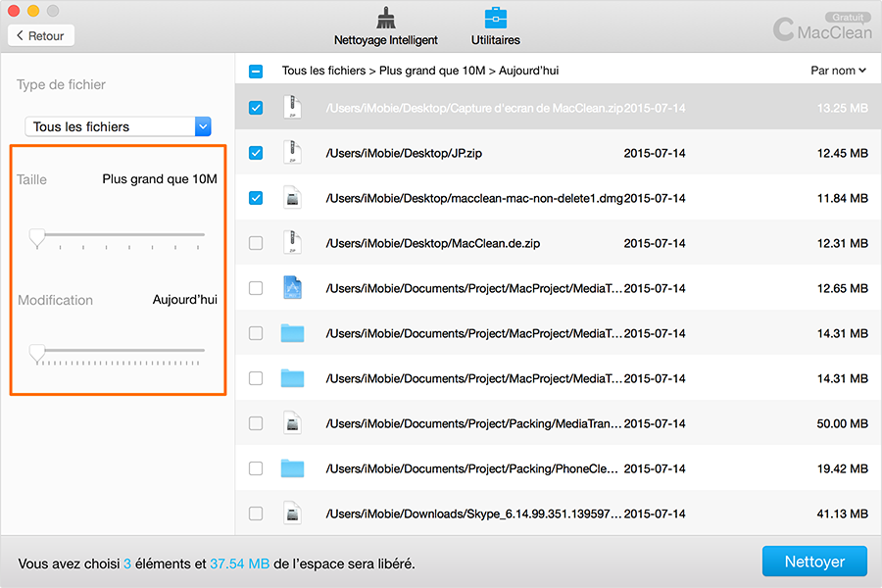This screenshot has height=588, width=882.
Task: Open Utilitaires toolbox icon
Action: point(496,18)
